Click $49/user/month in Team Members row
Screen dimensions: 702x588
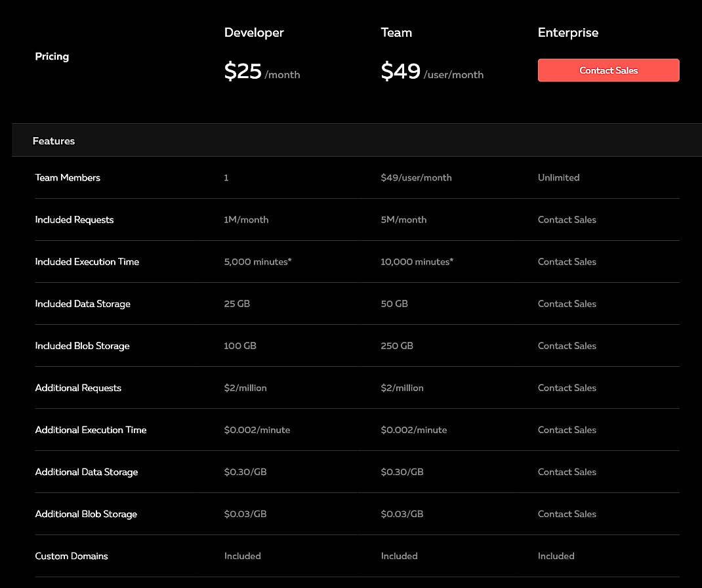pos(416,178)
